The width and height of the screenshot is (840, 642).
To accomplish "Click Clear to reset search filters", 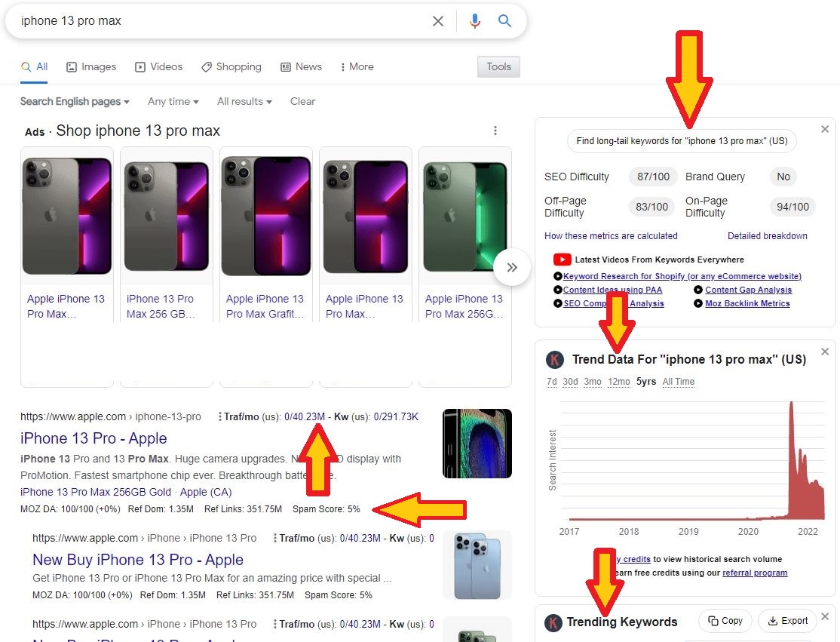I will click(302, 101).
